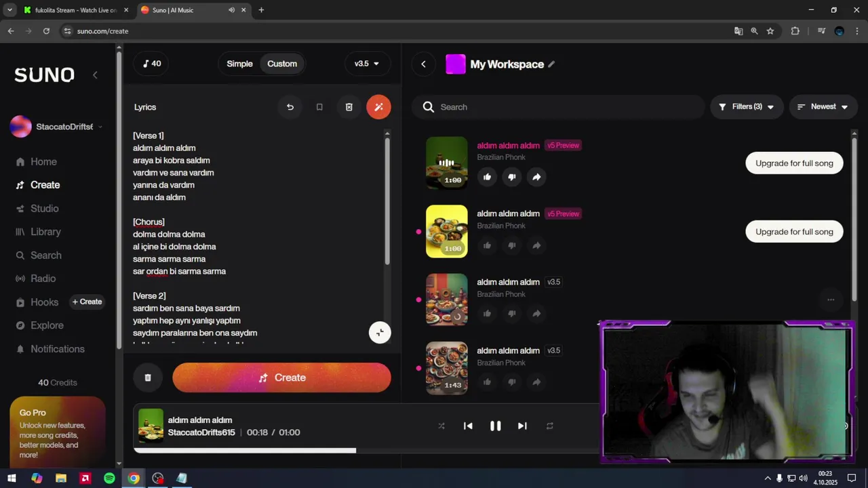Open Spotify from the Windows taskbar
Viewport: 868px width, 488px height.
pos(109,479)
